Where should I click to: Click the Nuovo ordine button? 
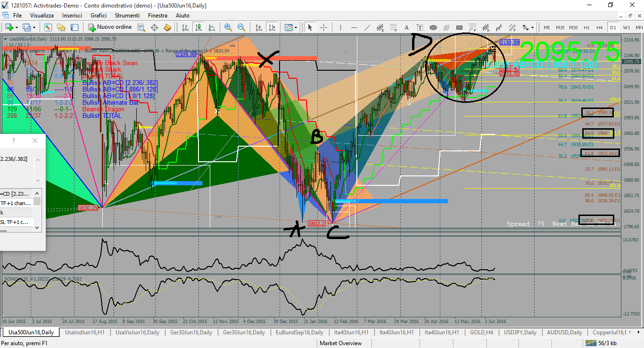pyautogui.click(x=110, y=27)
